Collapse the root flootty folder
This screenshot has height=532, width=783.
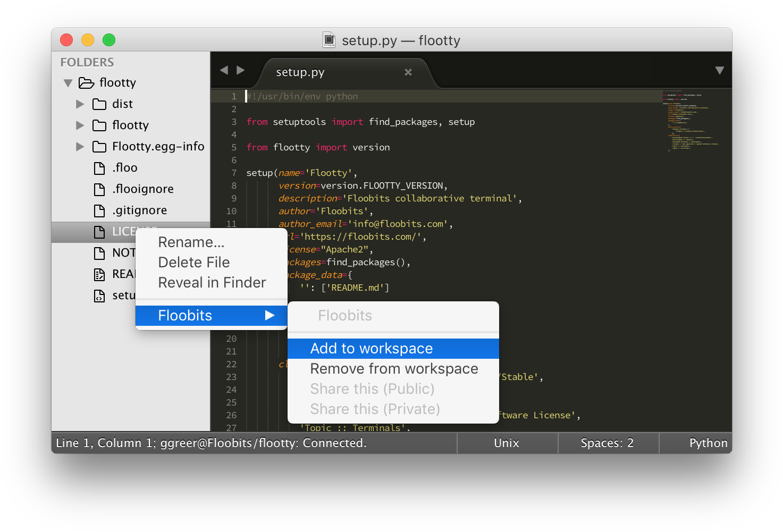[68, 83]
